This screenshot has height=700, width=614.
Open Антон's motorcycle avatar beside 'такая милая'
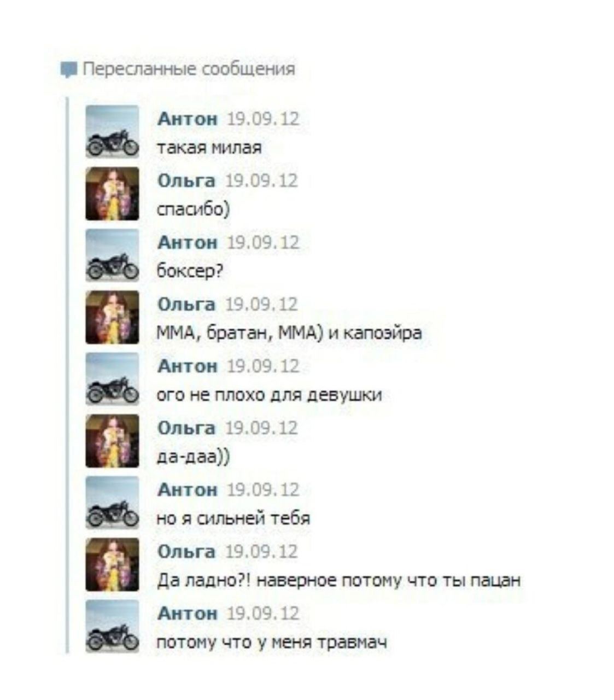coord(113,132)
